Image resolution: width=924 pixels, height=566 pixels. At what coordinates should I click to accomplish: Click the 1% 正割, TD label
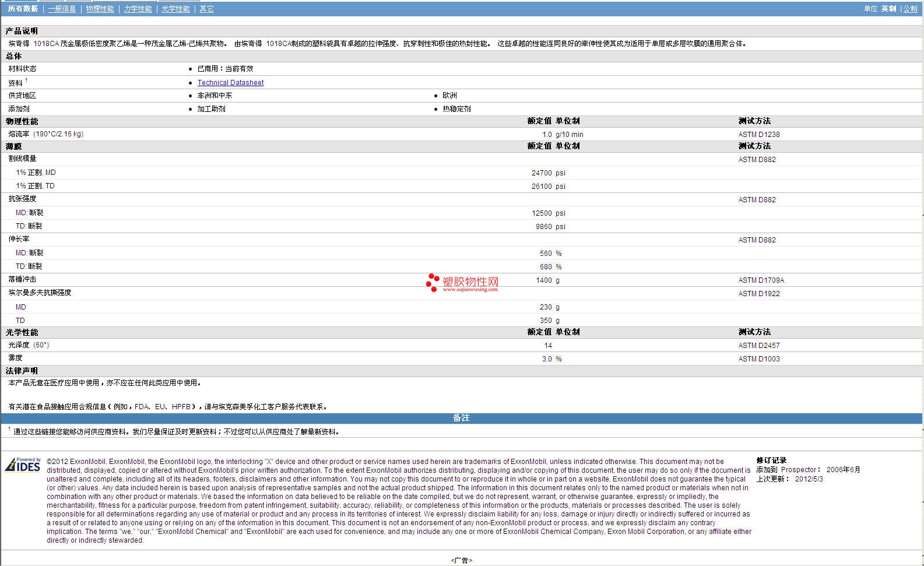point(35,186)
